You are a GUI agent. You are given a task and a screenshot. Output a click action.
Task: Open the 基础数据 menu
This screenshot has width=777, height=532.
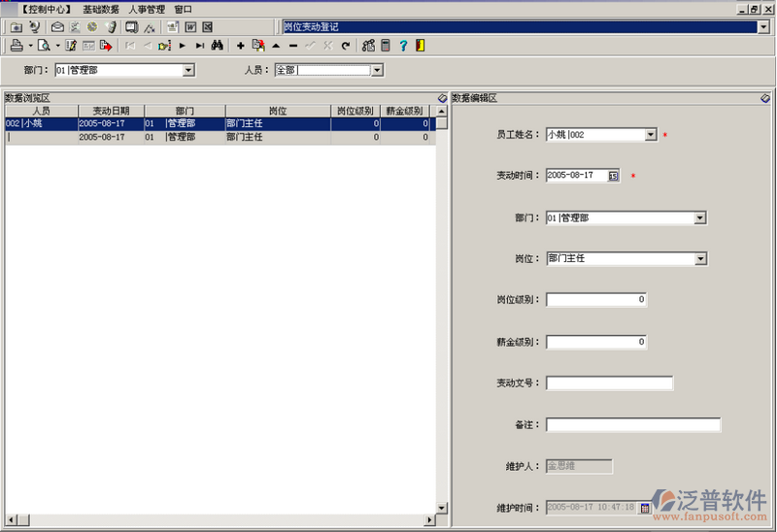[101, 9]
